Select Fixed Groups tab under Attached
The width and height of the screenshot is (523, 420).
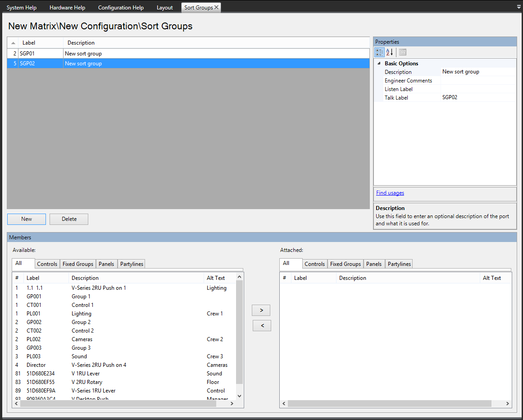pyautogui.click(x=345, y=264)
